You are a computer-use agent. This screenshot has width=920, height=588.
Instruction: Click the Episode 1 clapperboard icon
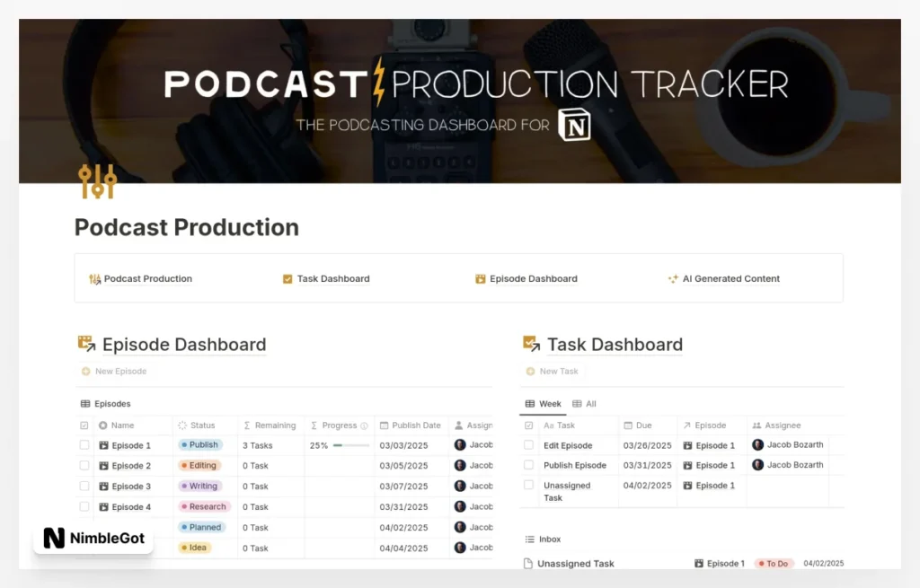coord(105,444)
